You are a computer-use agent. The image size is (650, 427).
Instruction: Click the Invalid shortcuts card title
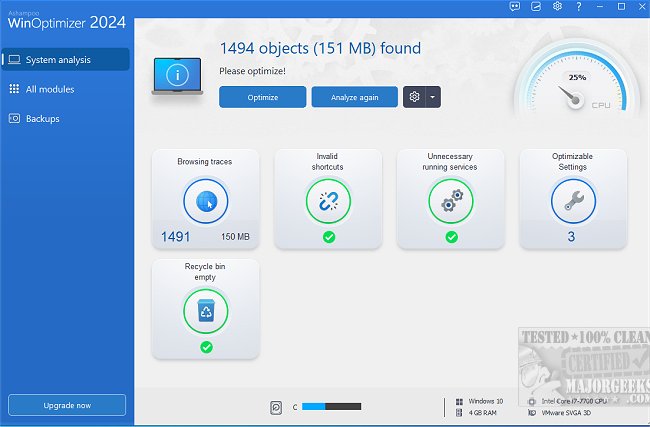click(327, 162)
